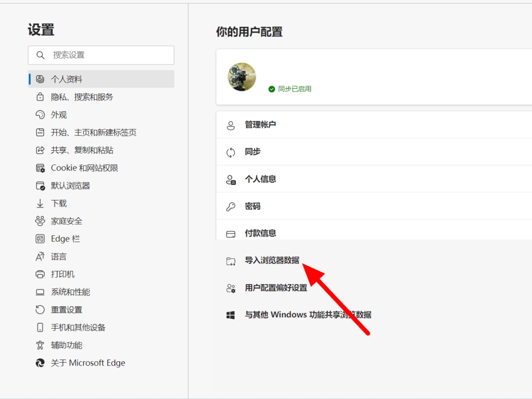
Task: Open 系统和性能 text in sidebar
Action: click(70, 292)
